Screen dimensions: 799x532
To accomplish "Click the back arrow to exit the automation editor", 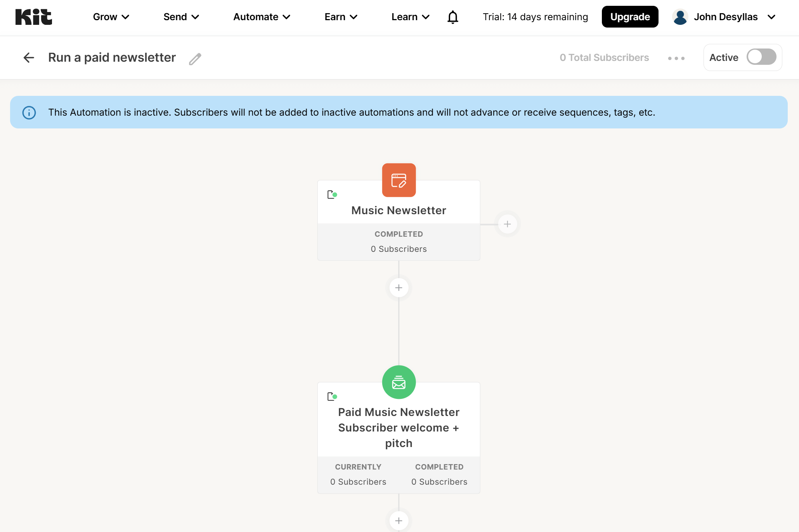I will [x=28, y=57].
